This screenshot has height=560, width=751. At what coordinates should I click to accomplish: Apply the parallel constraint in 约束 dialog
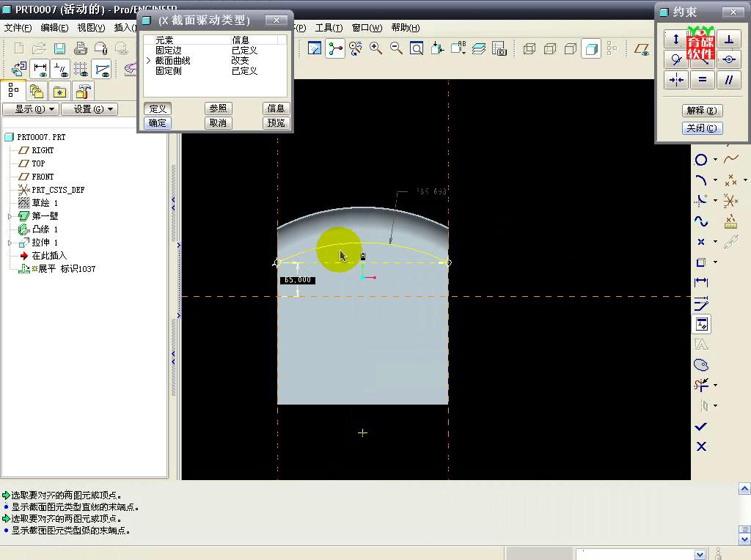[729, 80]
